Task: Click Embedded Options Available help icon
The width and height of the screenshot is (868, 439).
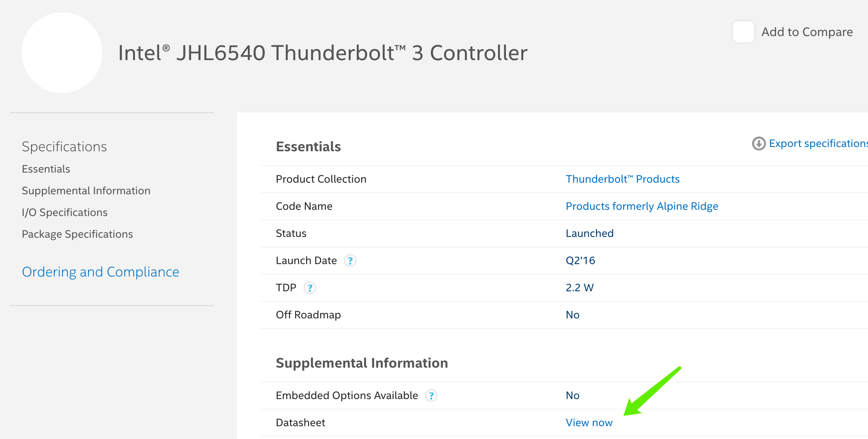Action: point(431,396)
